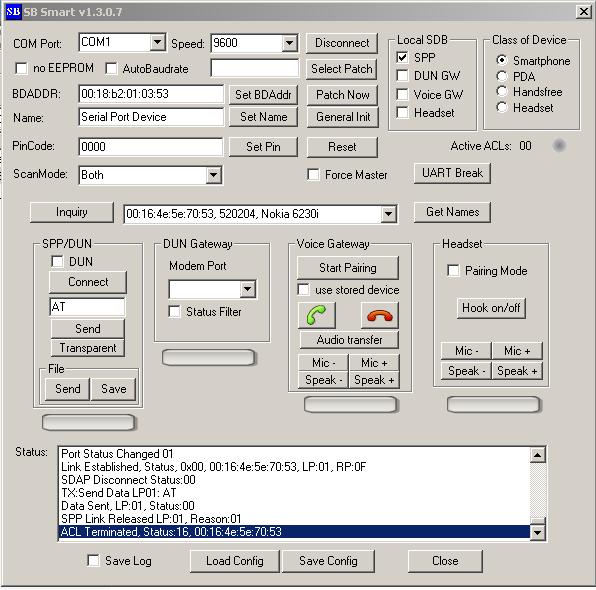The width and height of the screenshot is (596, 590).
Task: Click Headset group Mic - button
Action: coord(466,351)
